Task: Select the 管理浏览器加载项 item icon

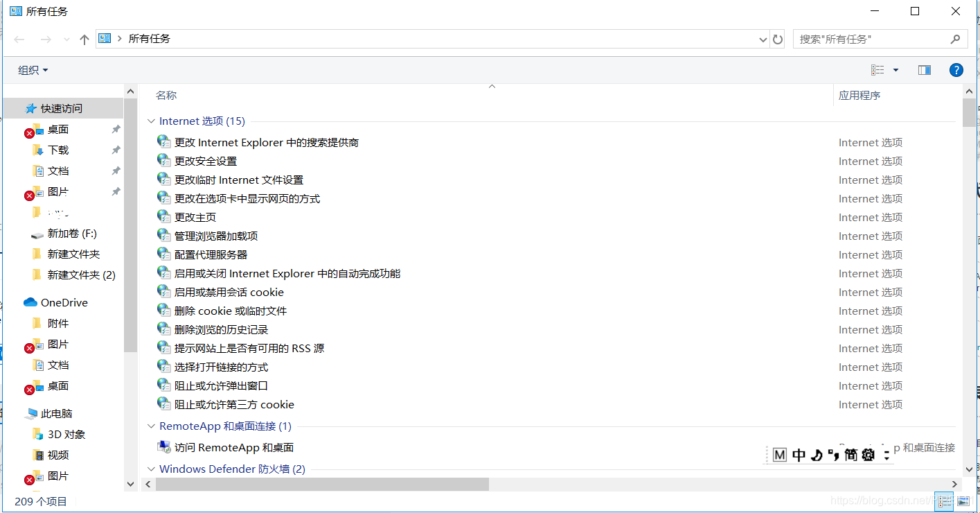Action: [x=164, y=235]
